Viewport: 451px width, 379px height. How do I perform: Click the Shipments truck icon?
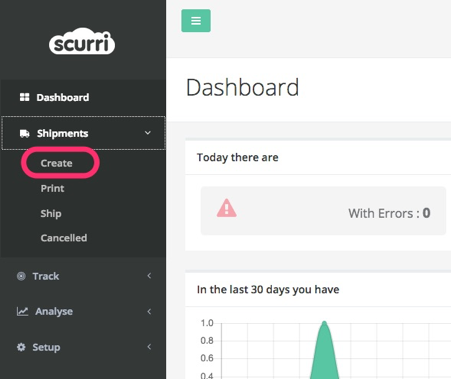coord(24,134)
